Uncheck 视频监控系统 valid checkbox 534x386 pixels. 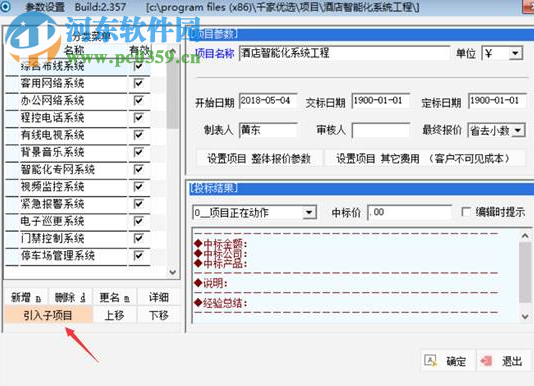(138, 187)
